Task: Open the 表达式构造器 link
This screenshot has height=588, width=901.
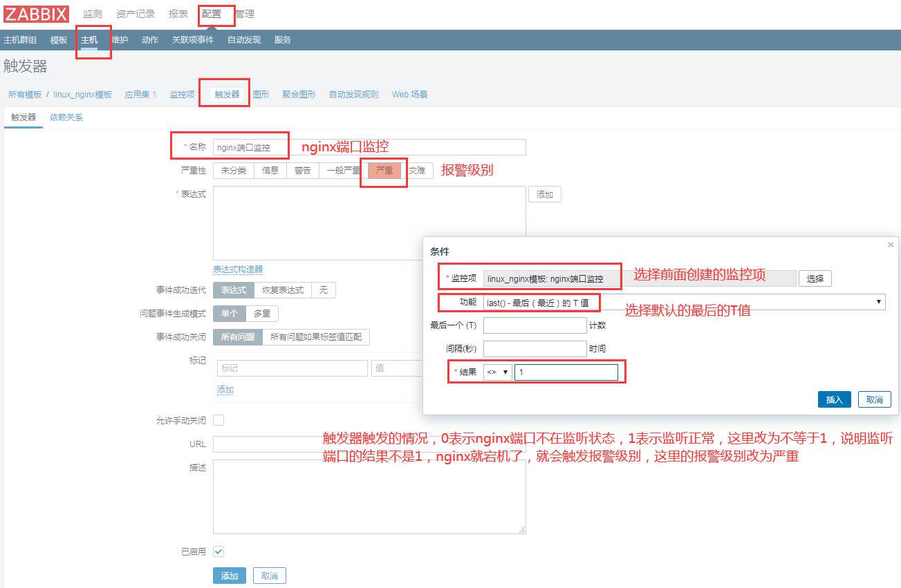Action: (x=238, y=269)
